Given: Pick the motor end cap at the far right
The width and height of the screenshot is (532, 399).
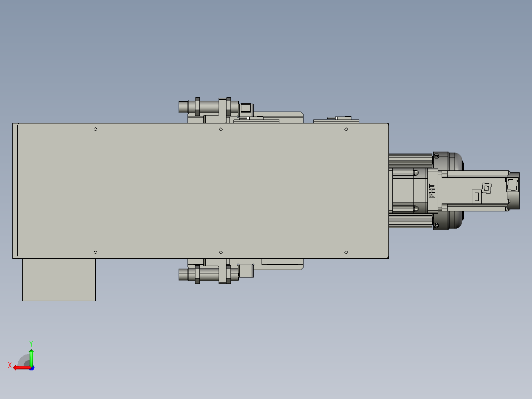Looking at the screenshot, I should 513,191.
